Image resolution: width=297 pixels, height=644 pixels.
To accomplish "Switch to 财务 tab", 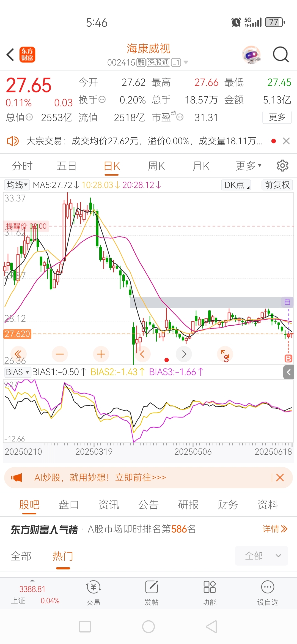I will [x=228, y=505].
